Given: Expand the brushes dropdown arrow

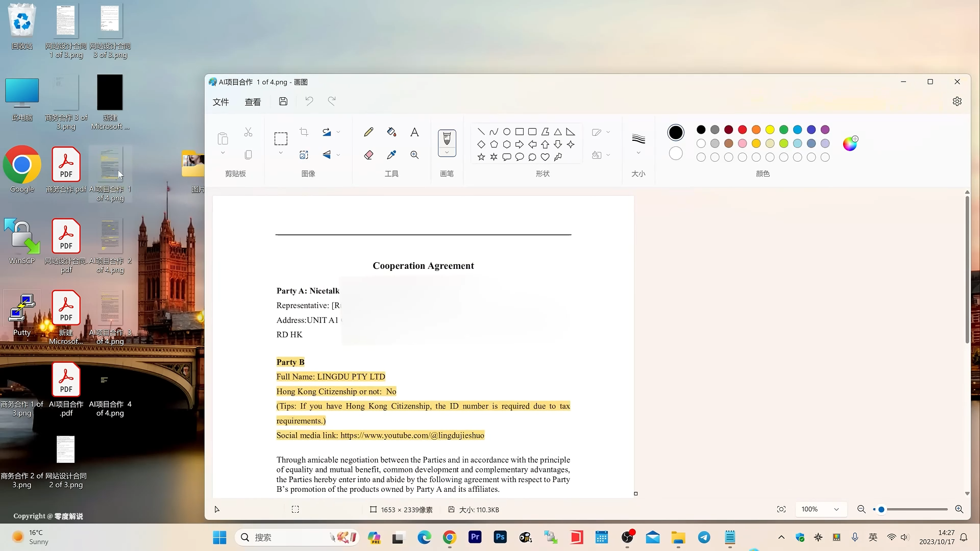Looking at the screenshot, I should click(447, 152).
